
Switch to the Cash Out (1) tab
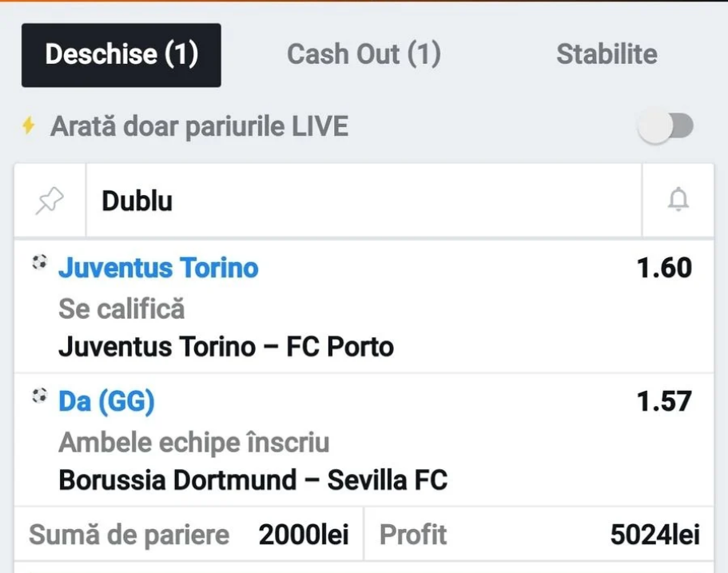tap(364, 54)
